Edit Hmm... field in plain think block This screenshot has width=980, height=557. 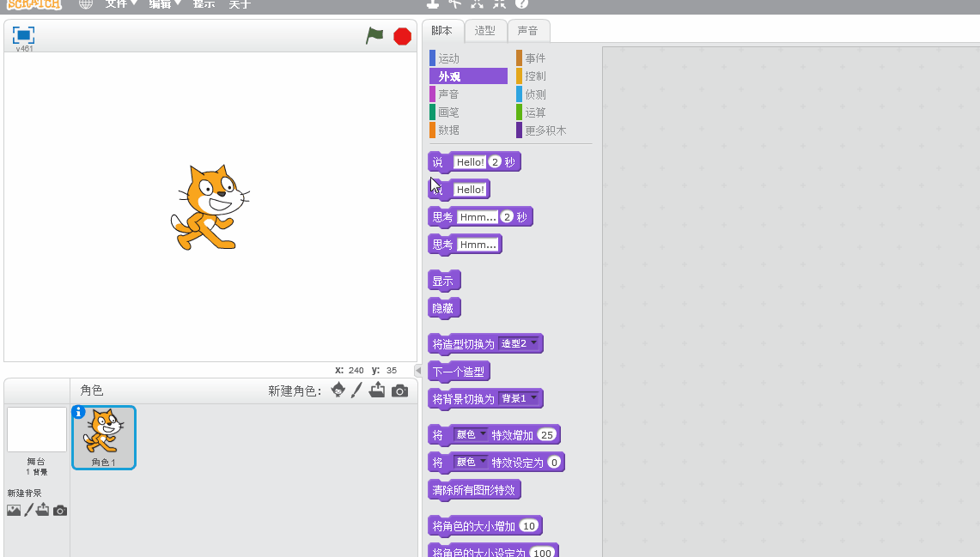[x=478, y=245]
